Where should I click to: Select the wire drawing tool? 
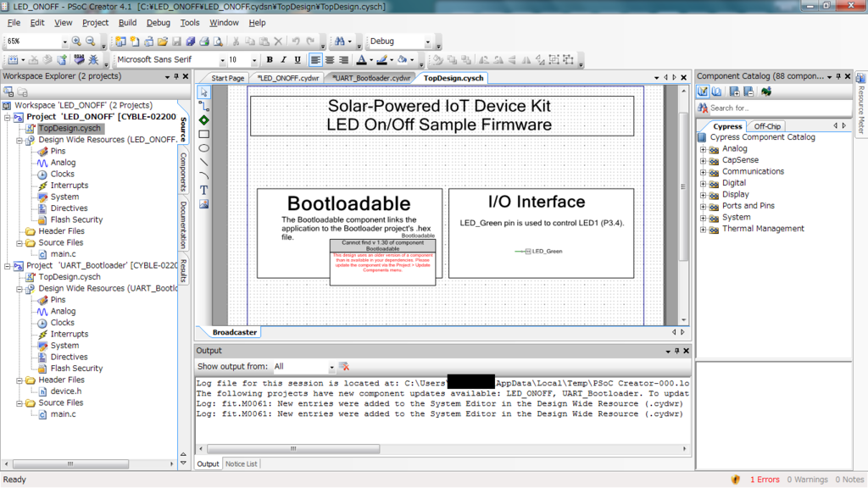[x=203, y=106]
